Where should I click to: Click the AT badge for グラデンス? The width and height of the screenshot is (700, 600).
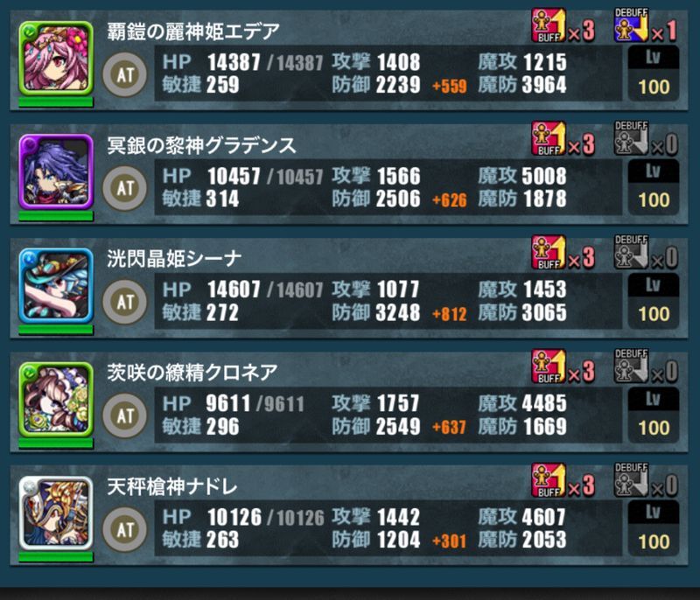tap(125, 188)
